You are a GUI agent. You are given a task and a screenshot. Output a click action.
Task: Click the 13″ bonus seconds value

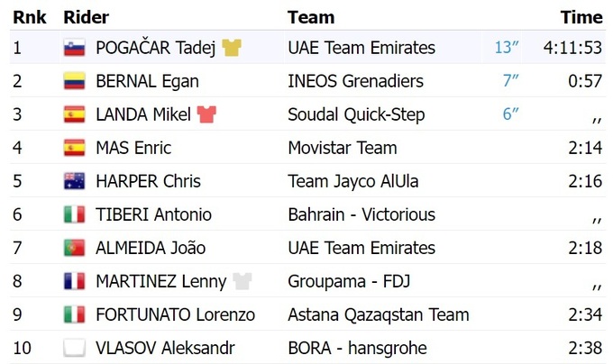(x=507, y=48)
